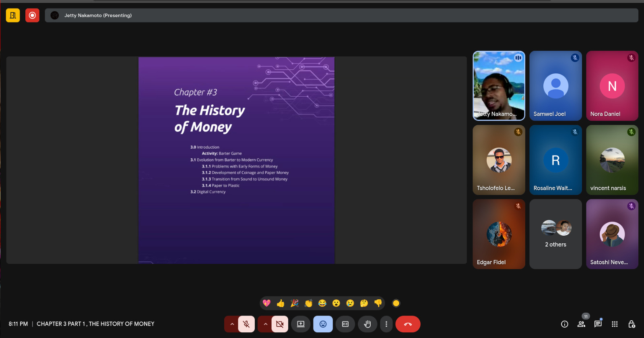The height and width of the screenshot is (338, 644).
Task: Open the activities grid icon
Action: coord(615,324)
